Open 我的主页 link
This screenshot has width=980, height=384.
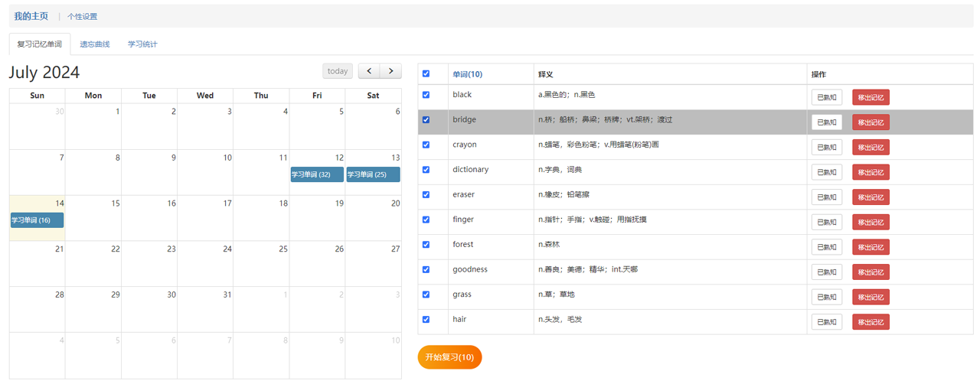tap(31, 16)
